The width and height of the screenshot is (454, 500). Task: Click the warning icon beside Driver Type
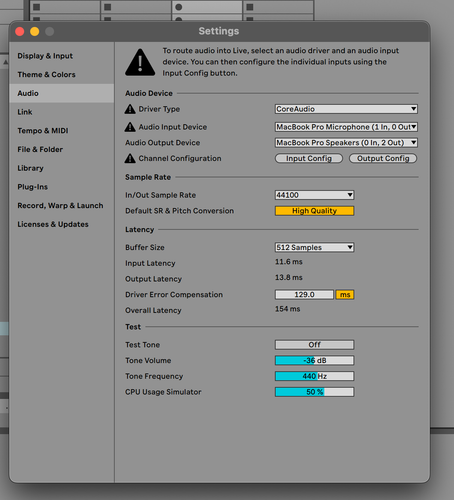point(130,109)
